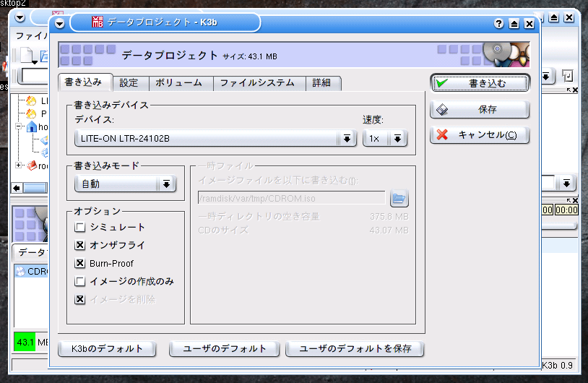Open dropdown arrow in main window toolbar right
This screenshot has width=588, height=383.
tap(546, 77)
